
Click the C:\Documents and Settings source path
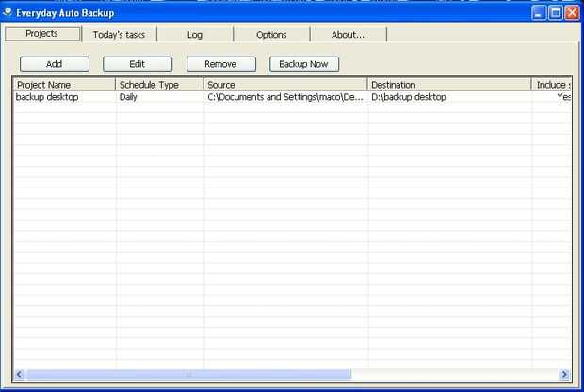click(x=285, y=97)
